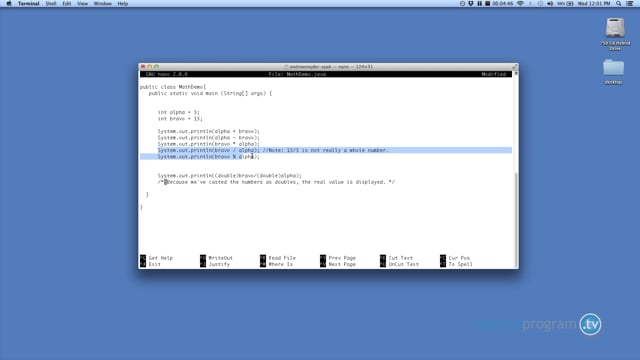Open the Notification Center list icon
The width and height of the screenshot is (640, 360).
coord(630,3)
